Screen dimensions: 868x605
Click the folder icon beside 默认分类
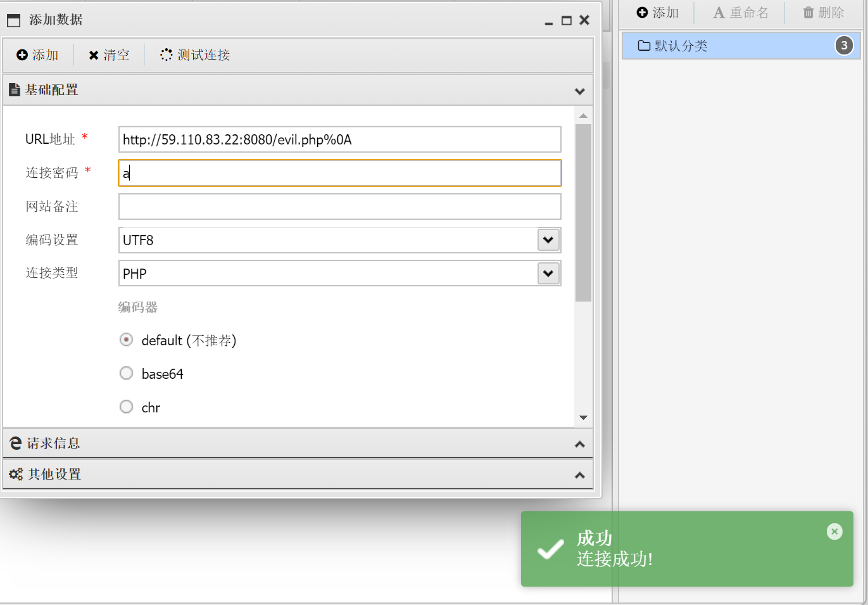click(x=644, y=46)
